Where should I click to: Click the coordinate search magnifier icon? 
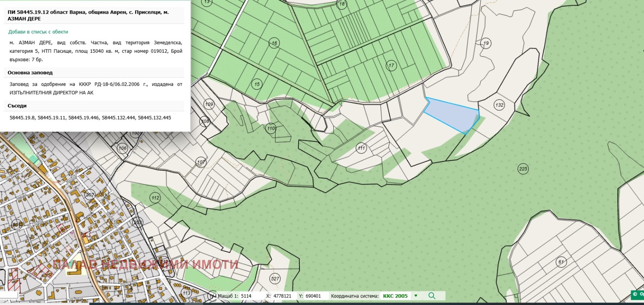[432, 296]
